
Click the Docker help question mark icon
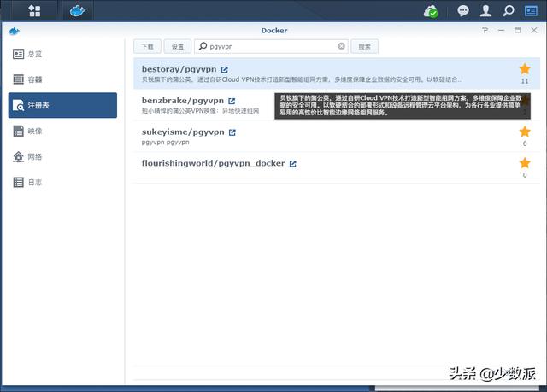coord(485,30)
